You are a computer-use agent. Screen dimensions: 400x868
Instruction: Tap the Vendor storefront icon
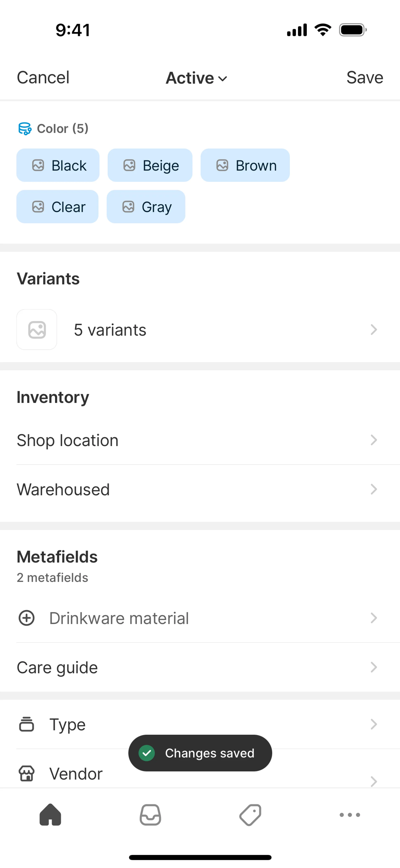coord(26,773)
